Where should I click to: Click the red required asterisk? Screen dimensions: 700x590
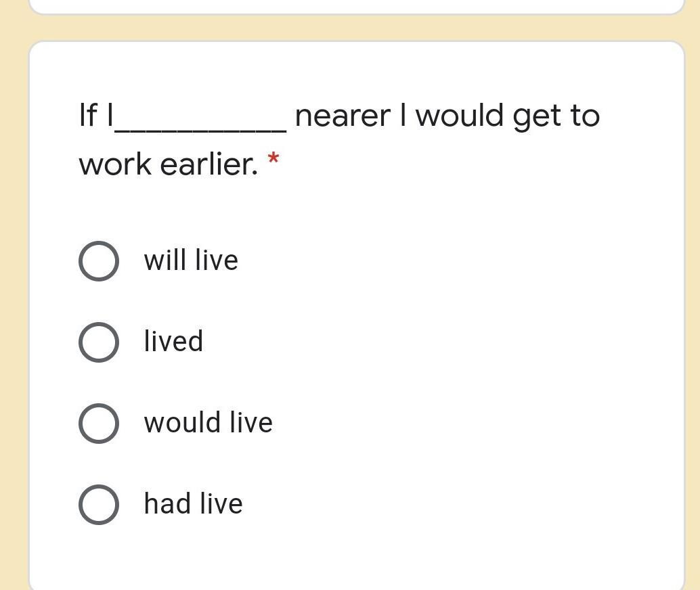coord(274,160)
